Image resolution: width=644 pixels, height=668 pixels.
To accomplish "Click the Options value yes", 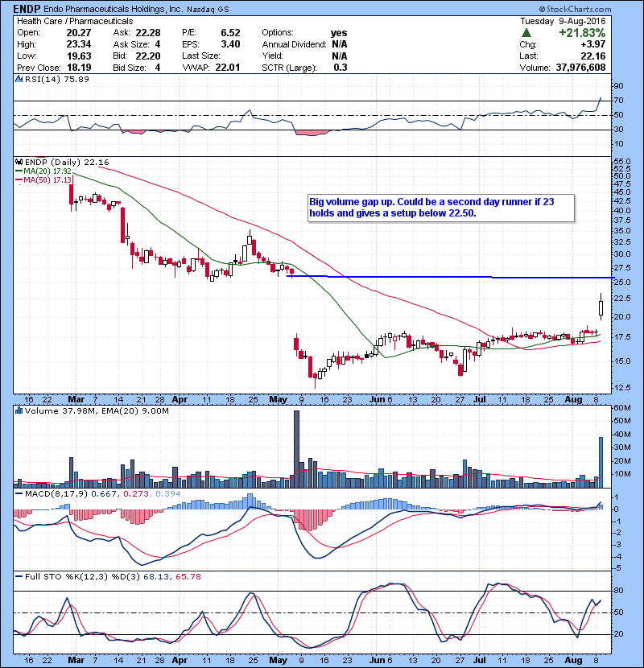I will pyautogui.click(x=339, y=33).
